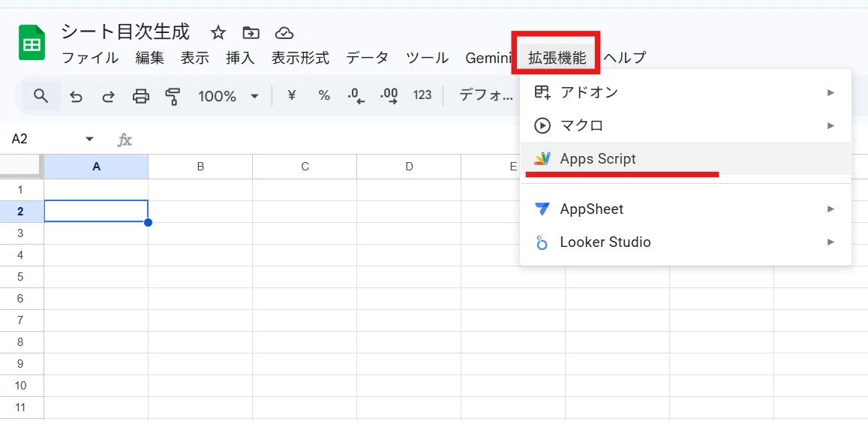Expand the AppSheet submenu arrow
The height and width of the screenshot is (421, 868).
tap(830, 209)
